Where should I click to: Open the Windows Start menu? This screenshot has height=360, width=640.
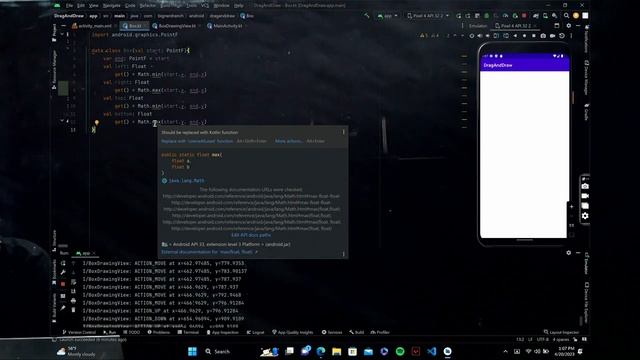tap(192, 351)
